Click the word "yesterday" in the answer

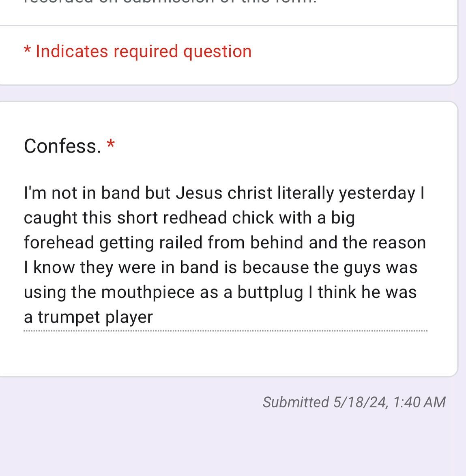377,193
